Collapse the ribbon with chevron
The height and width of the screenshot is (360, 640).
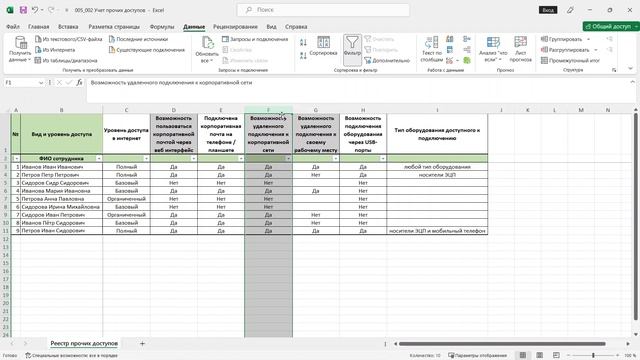631,68
